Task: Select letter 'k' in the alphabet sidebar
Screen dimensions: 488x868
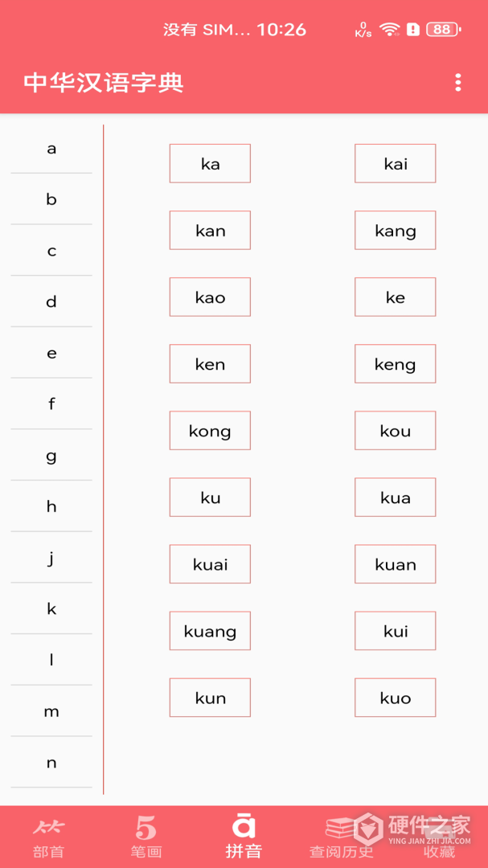Action: pyautogui.click(x=51, y=608)
